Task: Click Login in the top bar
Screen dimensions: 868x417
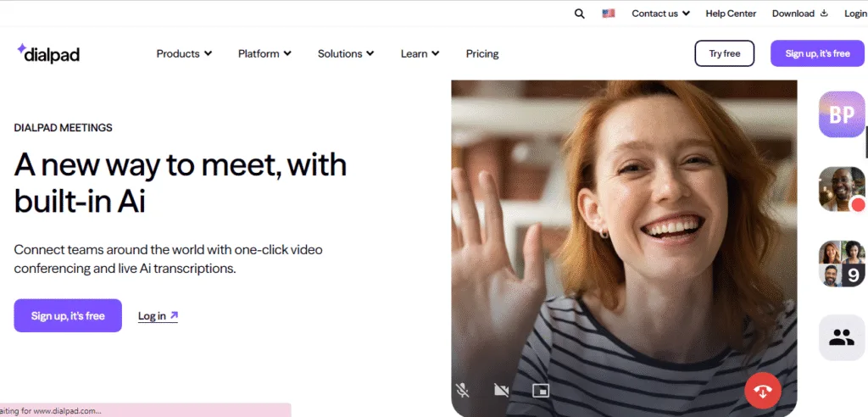Action: point(856,14)
